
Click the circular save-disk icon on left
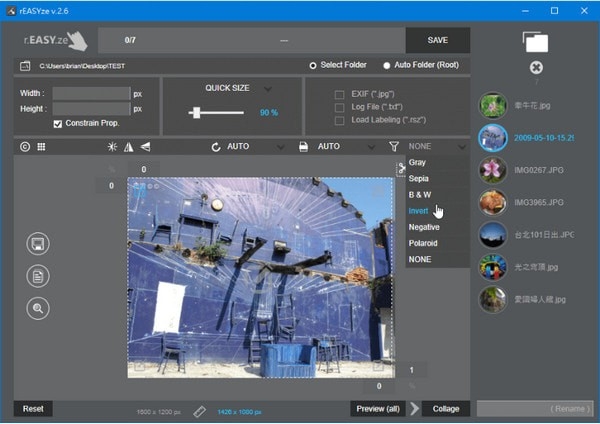click(x=39, y=245)
